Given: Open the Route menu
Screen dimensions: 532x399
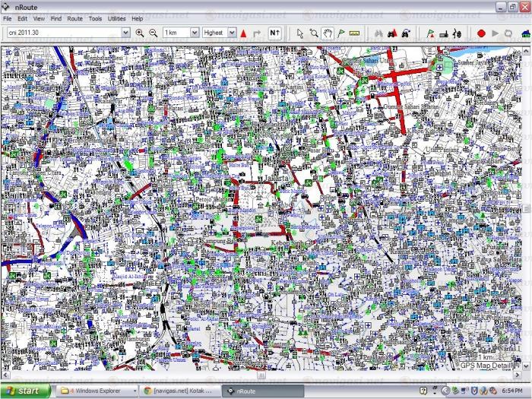Looking at the screenshot, I should tap(74, 18).
